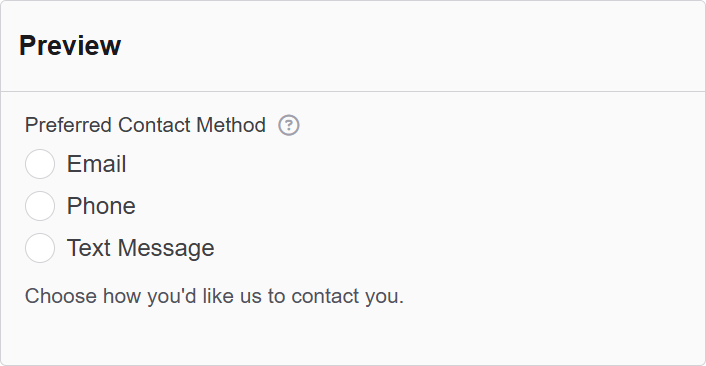The width and height of the screenshot is (706, 366).
Task: Click the word 'Text' in the last option
Action: (89, 248)
